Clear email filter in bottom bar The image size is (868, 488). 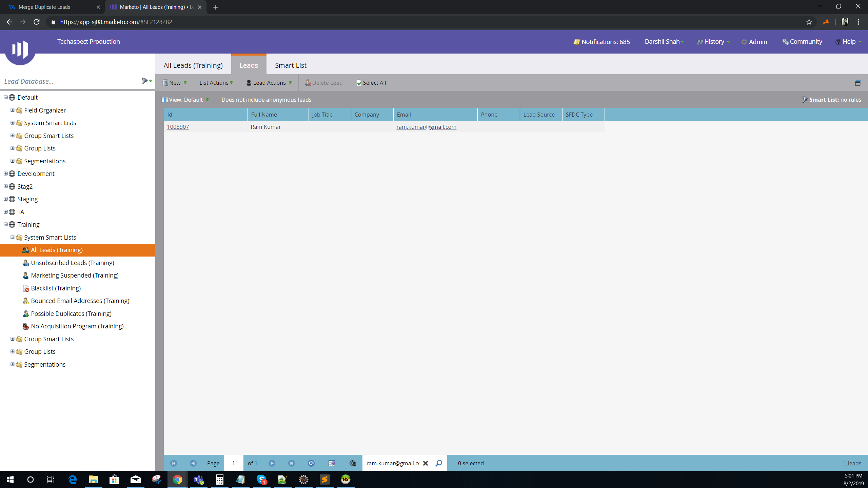426,463
